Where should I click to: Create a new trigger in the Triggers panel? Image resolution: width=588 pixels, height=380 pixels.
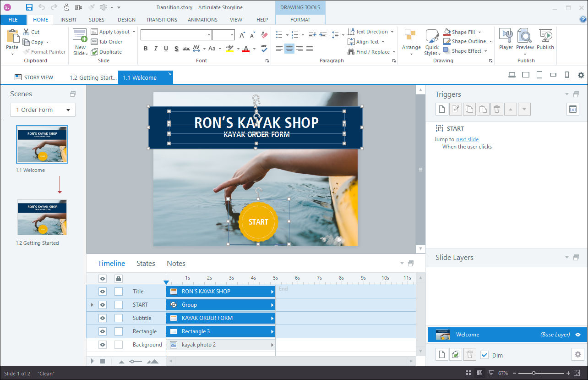(x=441, y=109)
